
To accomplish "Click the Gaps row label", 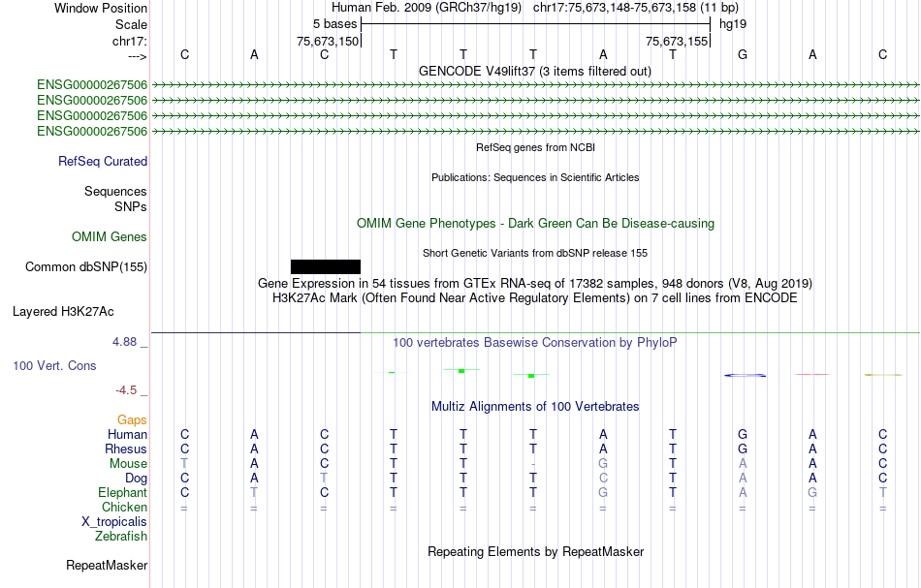I will 132,420.
